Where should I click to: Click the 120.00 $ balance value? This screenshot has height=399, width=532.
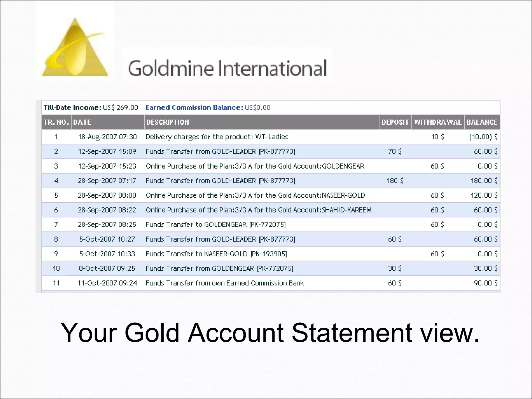click(x=484, y=195)
